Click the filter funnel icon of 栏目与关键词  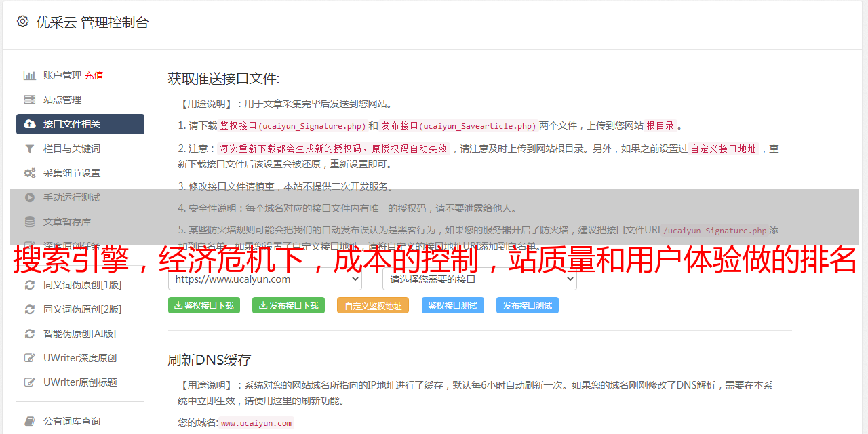(30, 149)
